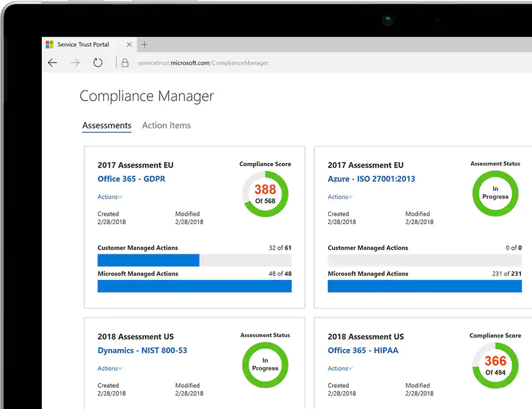Click the Microsoft logo favicon on tab
Viewport: 532px width, 409px height.
pos(50,44)
